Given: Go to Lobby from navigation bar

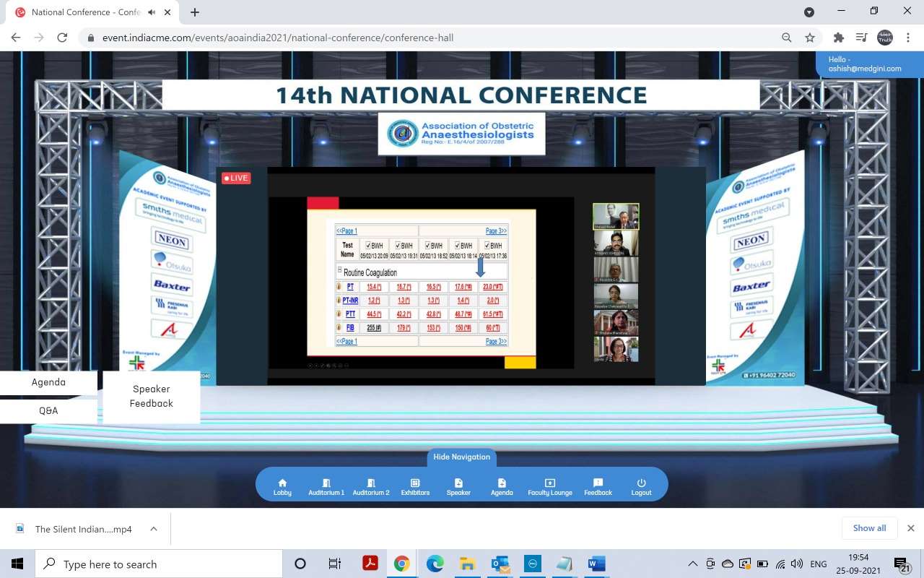Looking at the screenshot, I should pos(282,486).
